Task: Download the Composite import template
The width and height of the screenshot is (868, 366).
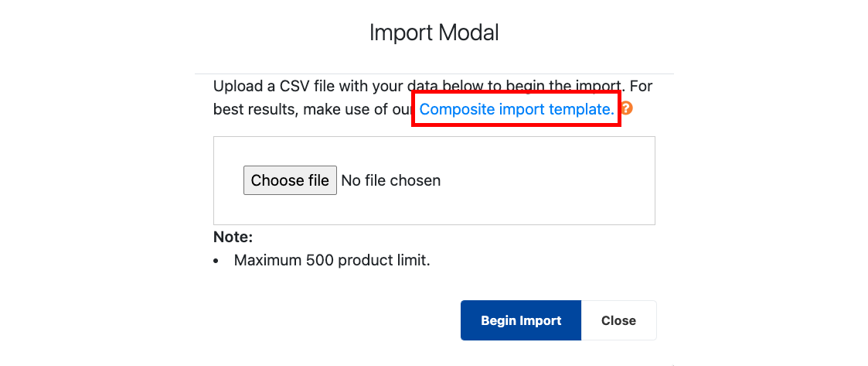Action: [516, 109]
